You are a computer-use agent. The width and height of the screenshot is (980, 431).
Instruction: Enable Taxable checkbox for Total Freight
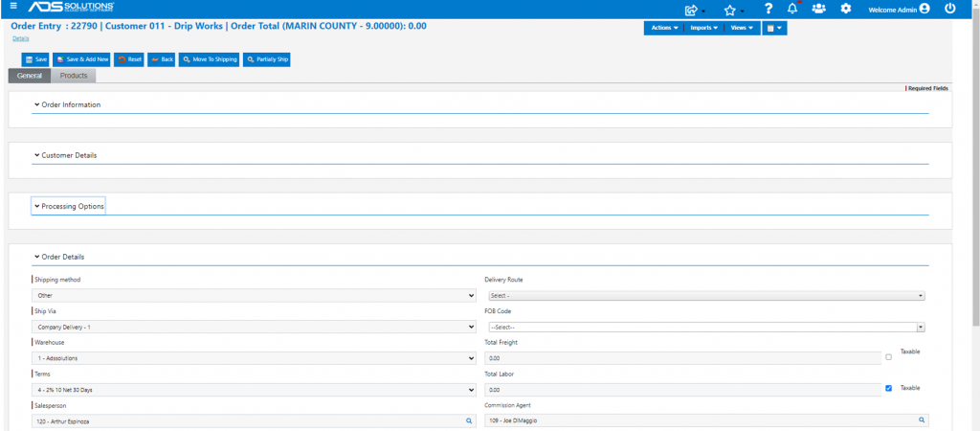pyautogui.click(x=889, y=357)
